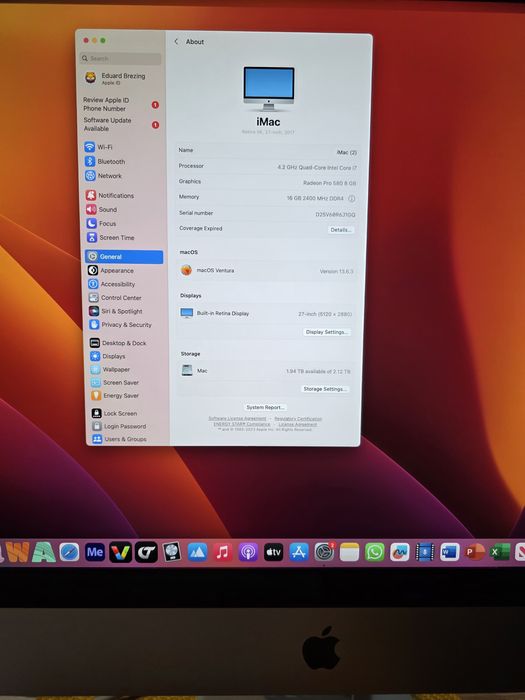The height and width of the screenshot is (700, 525).
Task: Open Safari from the Dock
Action: tap(69, 552)
